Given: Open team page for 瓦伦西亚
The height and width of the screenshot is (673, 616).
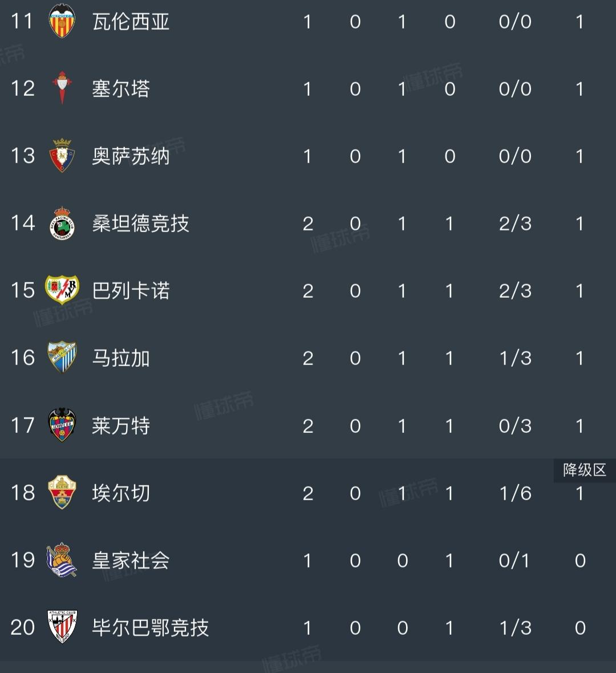Looking at the screenshot, I should coord(131,22).
